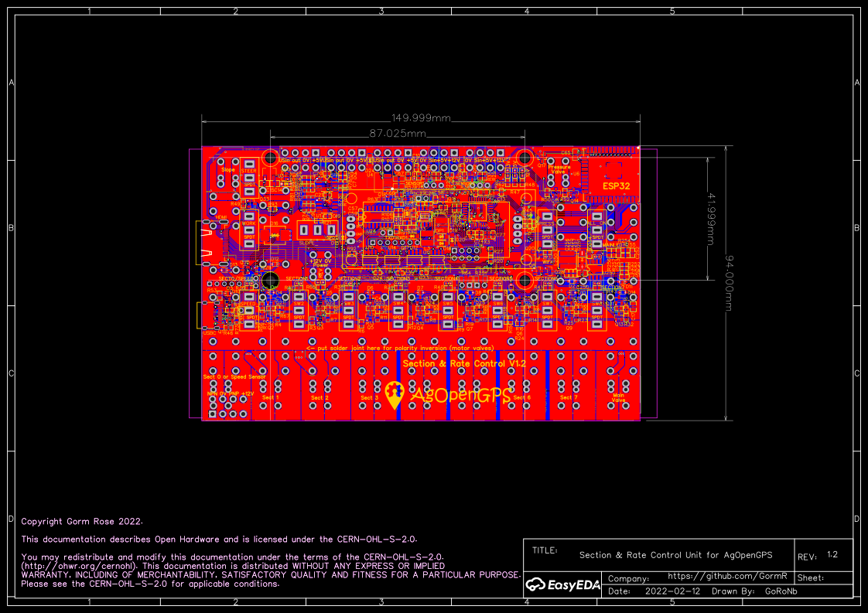Toggle the STEER SPDT switch
This screenshot has width=868, height=613.
click(x=248, y=177)
